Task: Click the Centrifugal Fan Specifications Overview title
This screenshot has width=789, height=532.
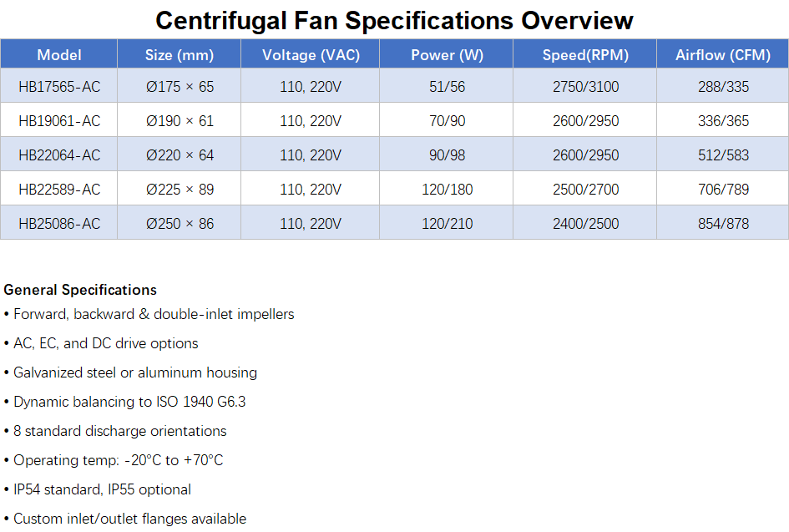Action: (394, 20)
